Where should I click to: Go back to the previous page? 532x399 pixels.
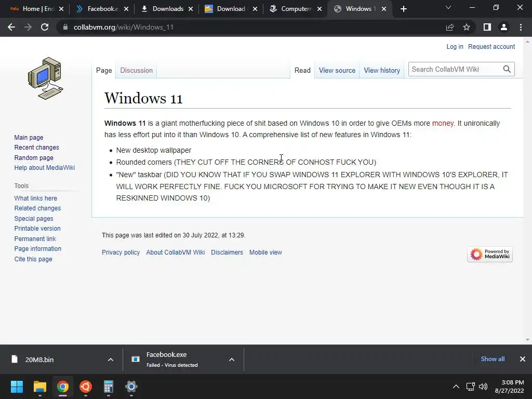pyautogui.click(x=11, y=27)
